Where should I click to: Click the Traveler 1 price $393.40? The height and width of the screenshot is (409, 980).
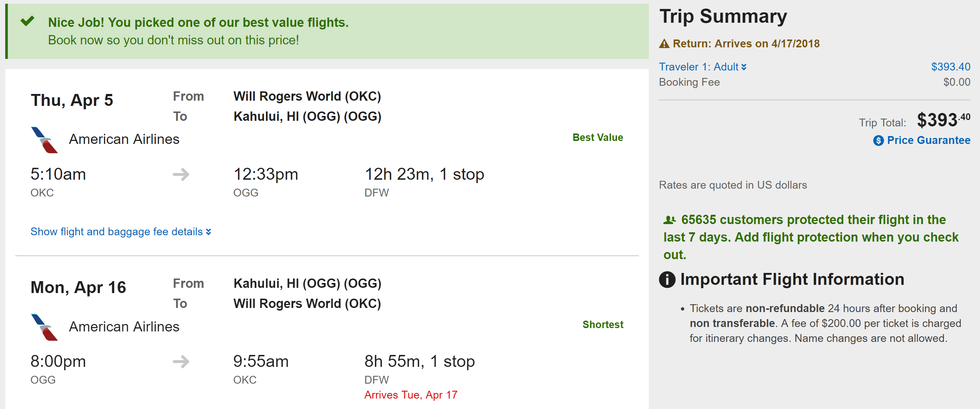[x=950, y=67]
